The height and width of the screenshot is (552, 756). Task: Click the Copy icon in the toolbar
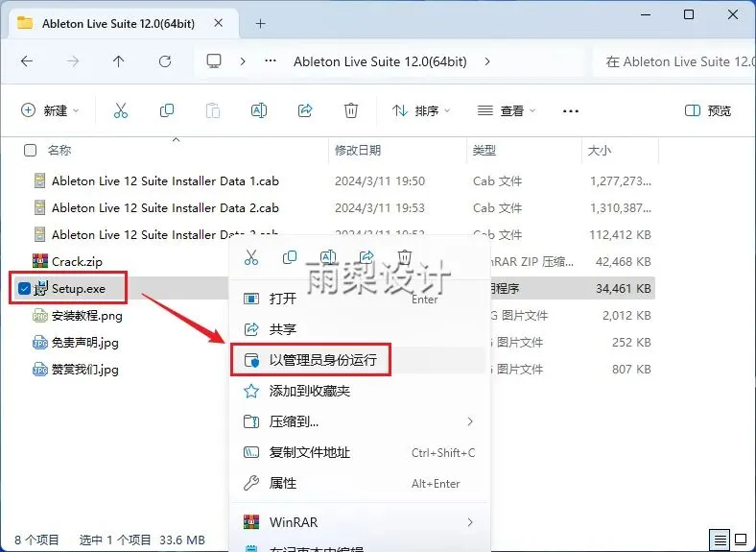[167, 110]
